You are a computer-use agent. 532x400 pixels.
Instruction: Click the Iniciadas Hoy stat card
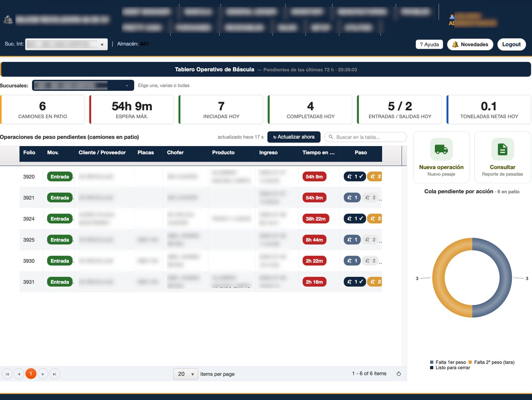[221, 110]
